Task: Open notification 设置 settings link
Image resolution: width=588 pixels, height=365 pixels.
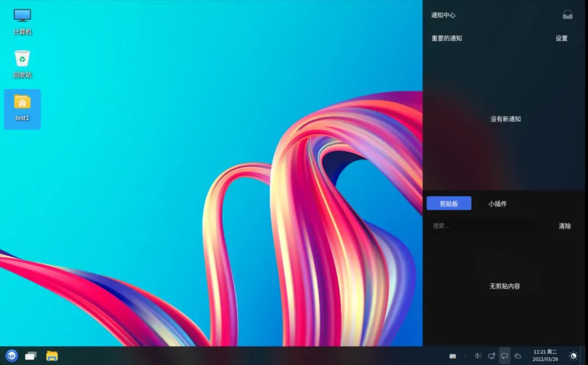Action: point(561,38)
